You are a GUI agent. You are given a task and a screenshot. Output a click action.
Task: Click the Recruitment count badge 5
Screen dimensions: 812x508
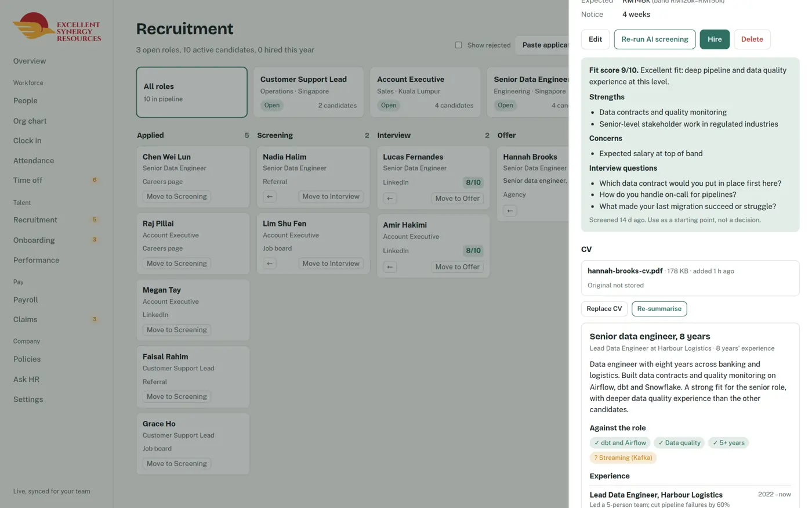tap(95, 219)
